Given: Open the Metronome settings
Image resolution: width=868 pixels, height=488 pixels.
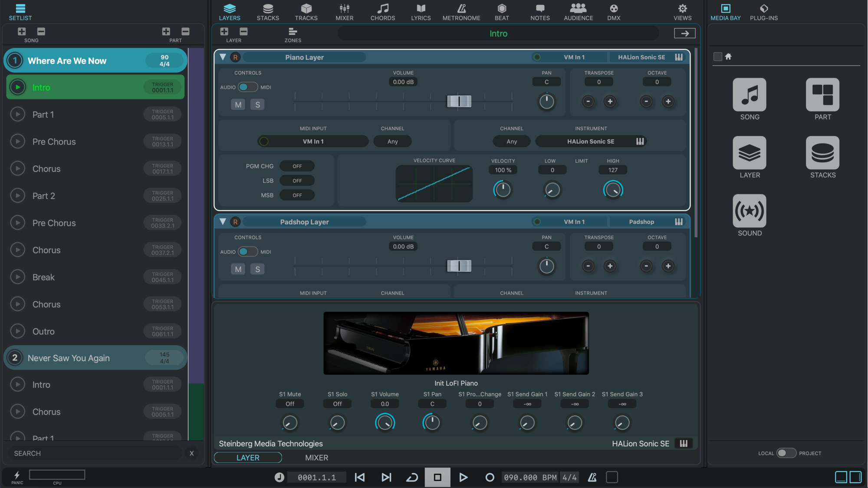Looking at the screenshot, I should click(x=461, y=10).
